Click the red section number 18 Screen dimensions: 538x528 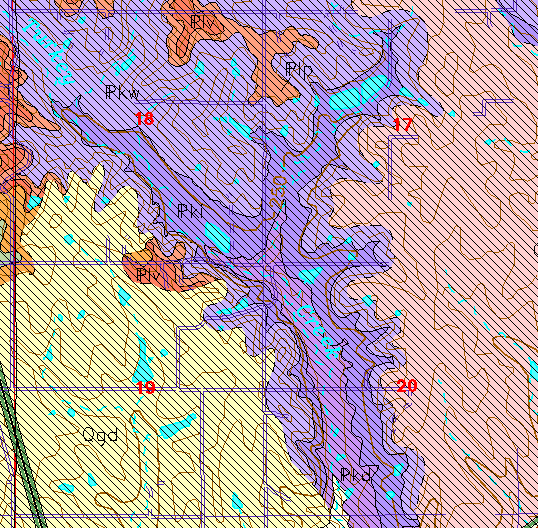coord(144,119)
